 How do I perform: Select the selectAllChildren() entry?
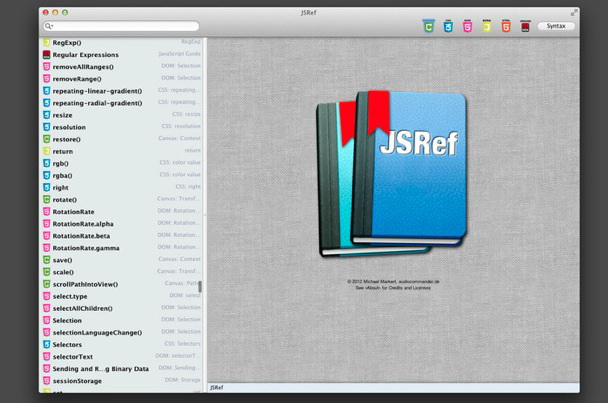(x=121, y=308)
